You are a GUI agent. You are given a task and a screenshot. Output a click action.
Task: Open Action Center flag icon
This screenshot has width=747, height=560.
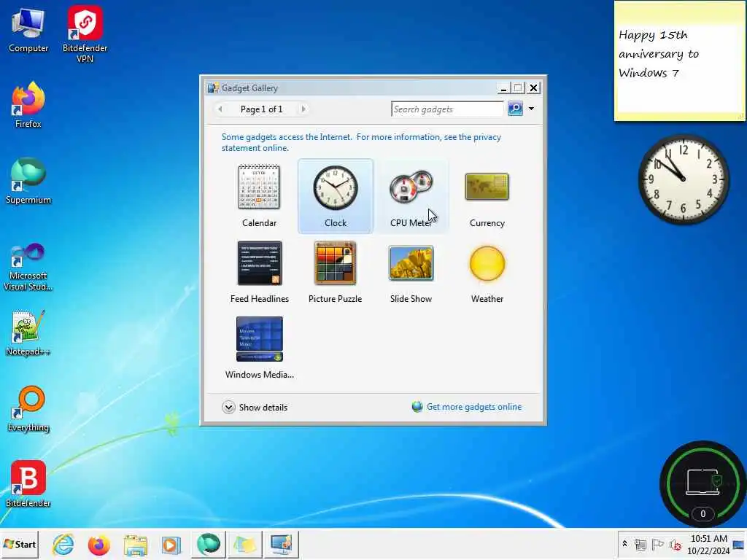point(657,544)
